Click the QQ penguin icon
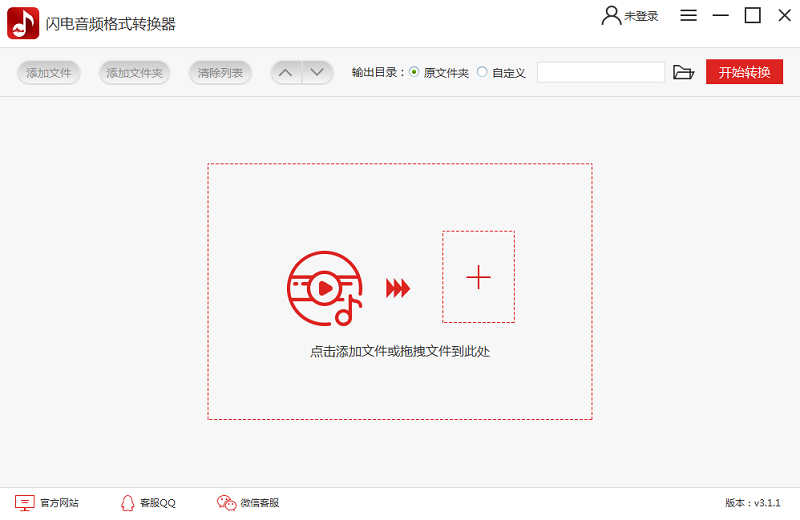The height and width of the screenshot is (520, 800). tap(128, 503)
